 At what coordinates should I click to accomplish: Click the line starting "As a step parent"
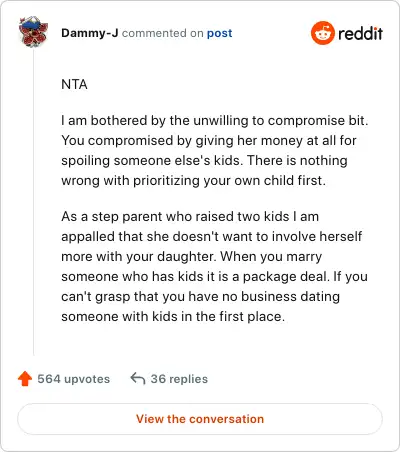190,217
